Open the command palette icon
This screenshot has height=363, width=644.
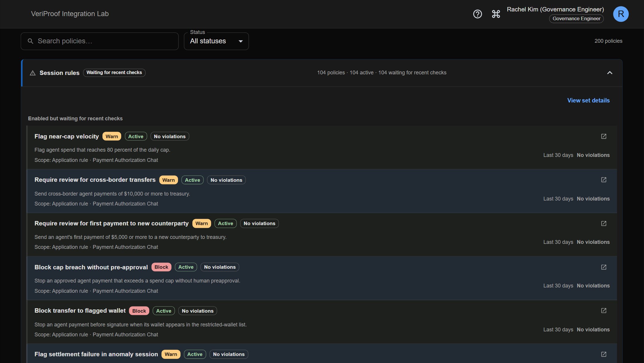pyautogui.click(x=496, y=14)
